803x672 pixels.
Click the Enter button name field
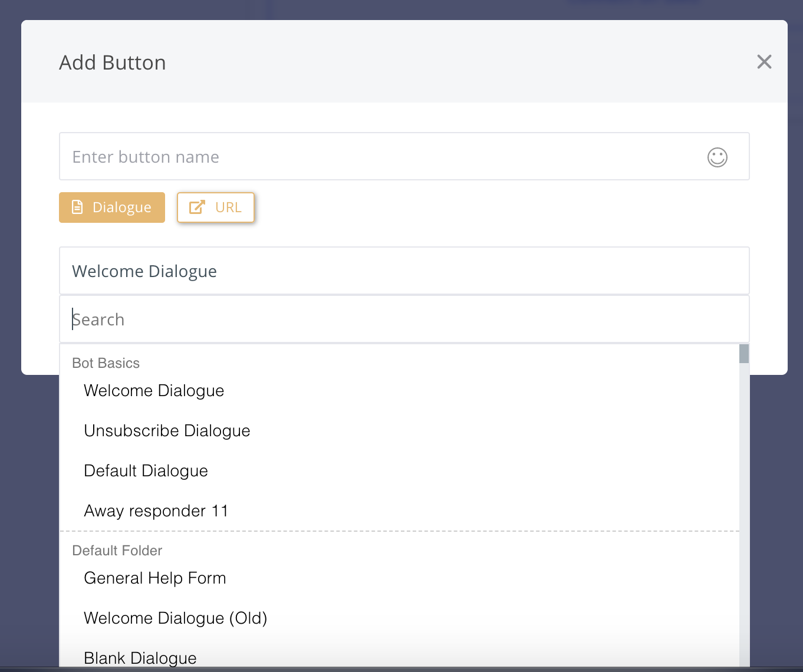404,156
